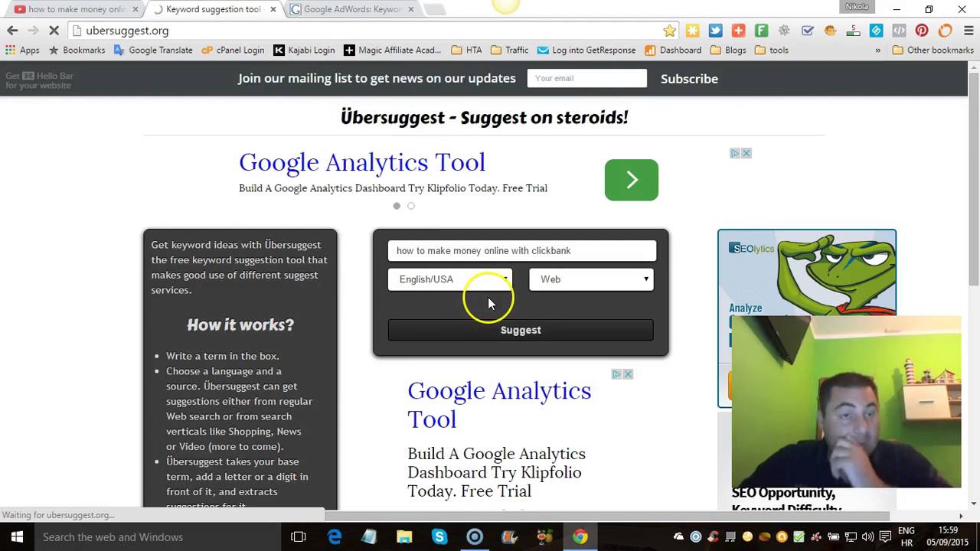Open File Explorer from the taskbar
The image size is (980, 551).
(x=403, y=536)
